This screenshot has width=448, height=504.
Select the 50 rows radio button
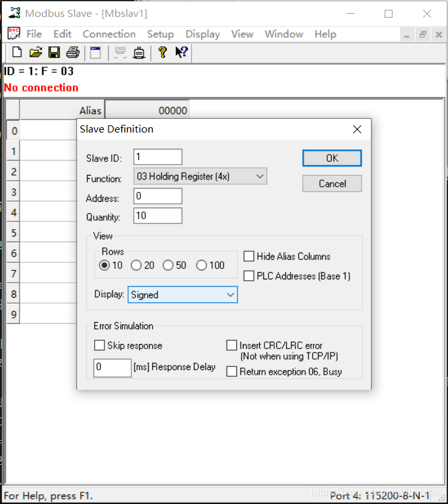[168, 265]
